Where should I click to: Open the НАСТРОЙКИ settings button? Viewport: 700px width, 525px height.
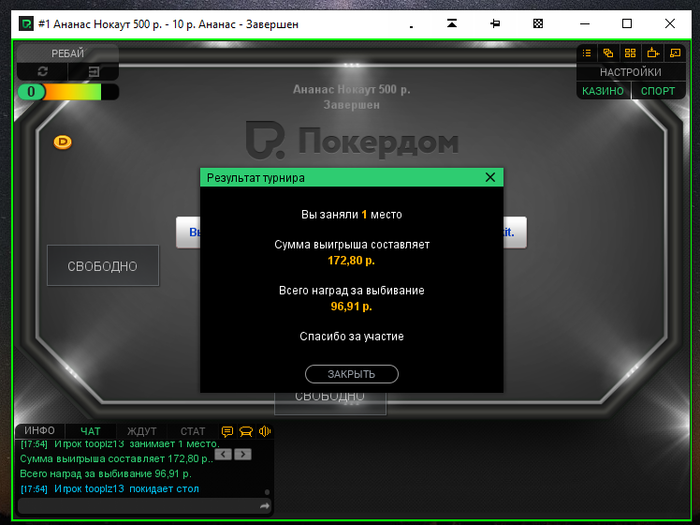[630, 72]
